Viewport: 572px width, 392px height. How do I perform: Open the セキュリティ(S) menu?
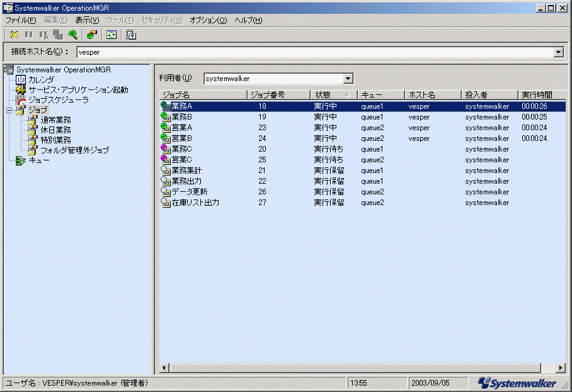[x=162, y=20]
